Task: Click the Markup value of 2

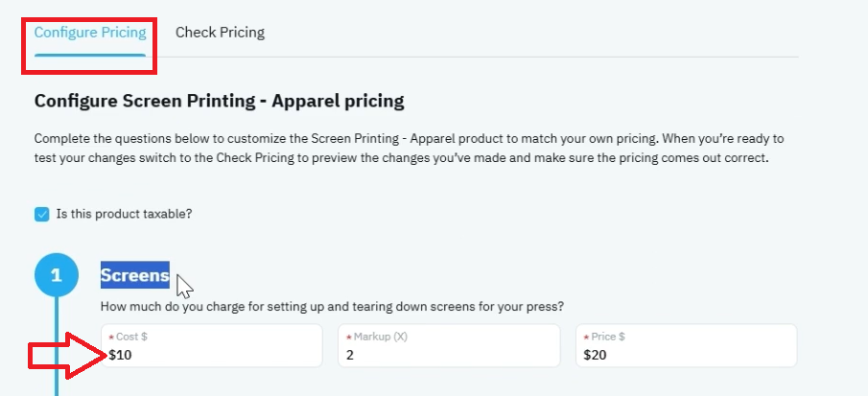Action: coord(350,355)
